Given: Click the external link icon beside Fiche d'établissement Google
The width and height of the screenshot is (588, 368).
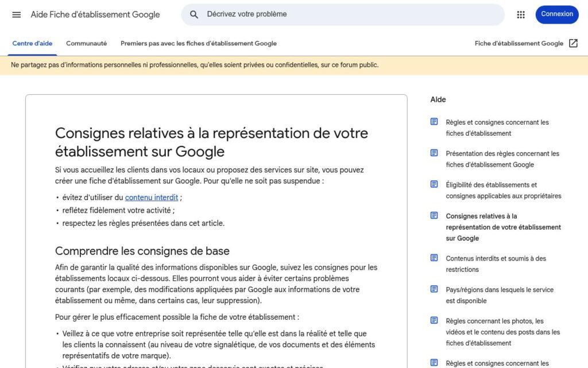Looking at the screenshot, I should (573, 43).
